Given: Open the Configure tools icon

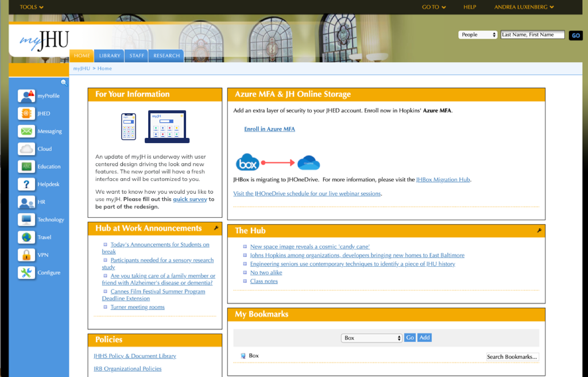Looking at the screenshot, I should [x=26, y=272].
